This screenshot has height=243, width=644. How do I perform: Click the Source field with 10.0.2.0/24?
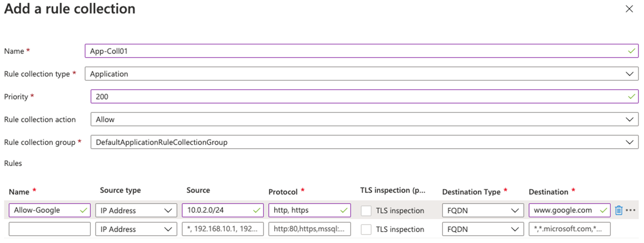click(x=223, y=210)
